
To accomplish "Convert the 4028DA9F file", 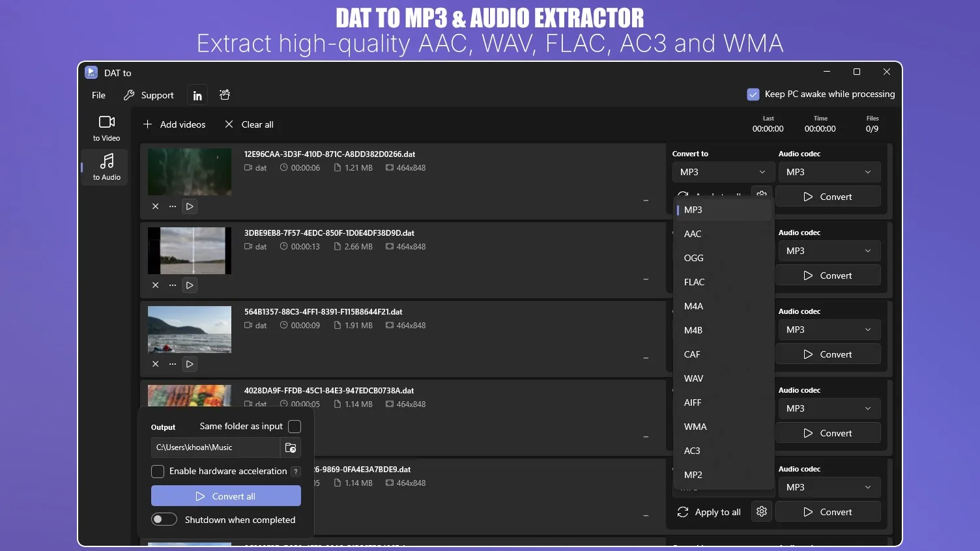I will click(x=828, y=433).
